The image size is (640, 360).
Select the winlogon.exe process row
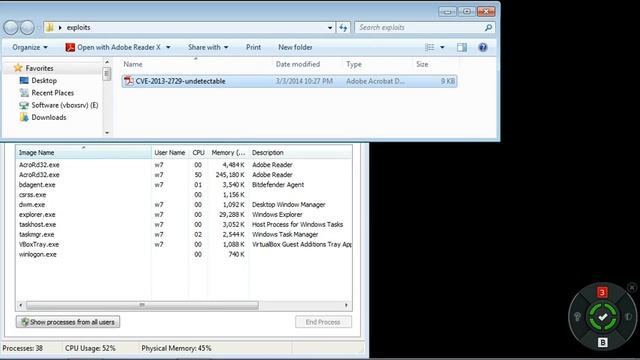pos(184,254)
